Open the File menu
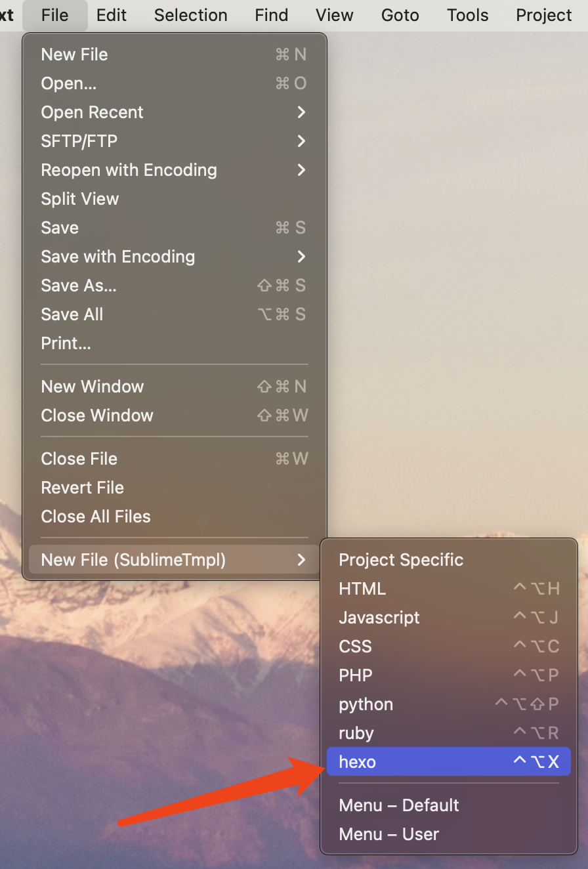Image resolution: width=588 pixels, height=869 pixels. tap(54, 15)
